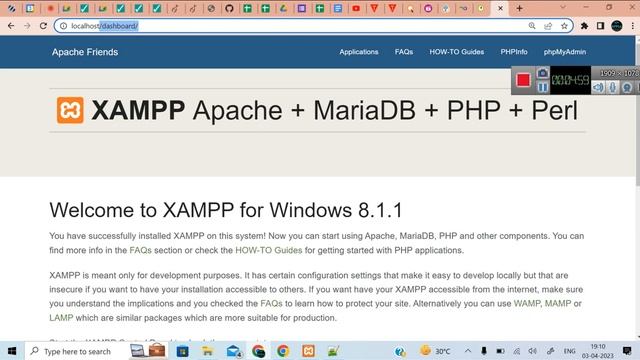Toggle webcam in the recorder overlay
Viewport: 640px width, 360px height.
click(x=627, y=87)
